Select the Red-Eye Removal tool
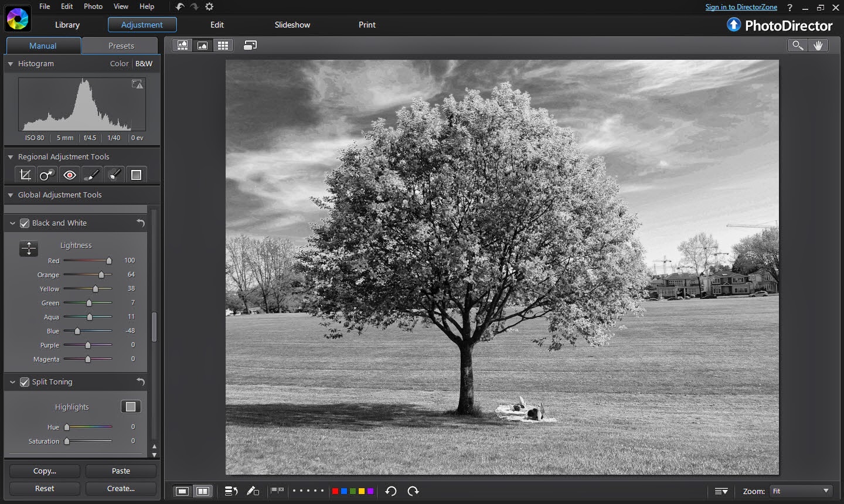 pos(70,175)
